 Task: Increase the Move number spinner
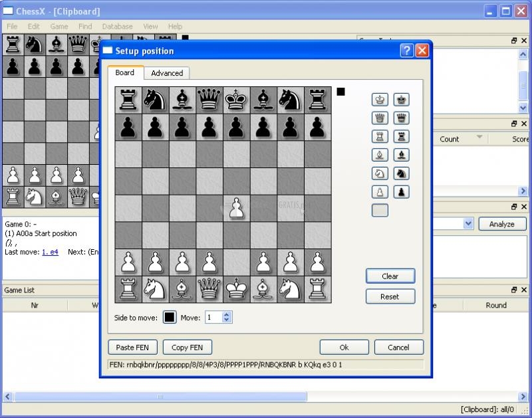[227, 314]
